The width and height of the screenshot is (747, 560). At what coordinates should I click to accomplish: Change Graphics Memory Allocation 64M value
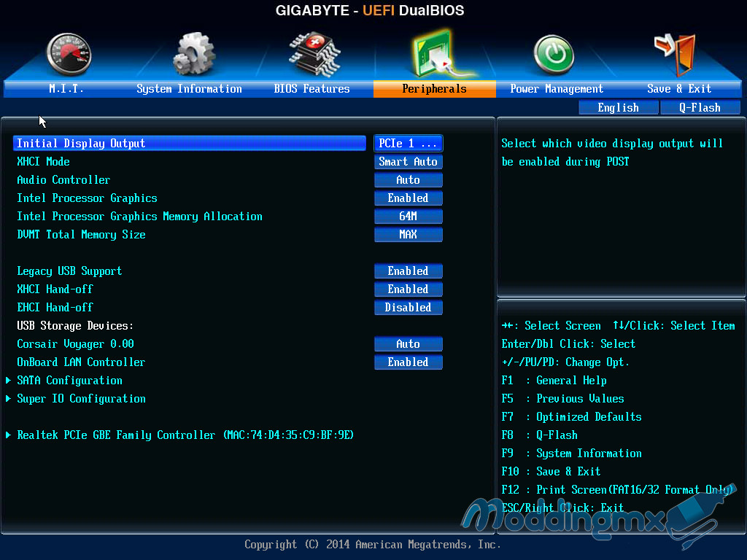point(409,216)
